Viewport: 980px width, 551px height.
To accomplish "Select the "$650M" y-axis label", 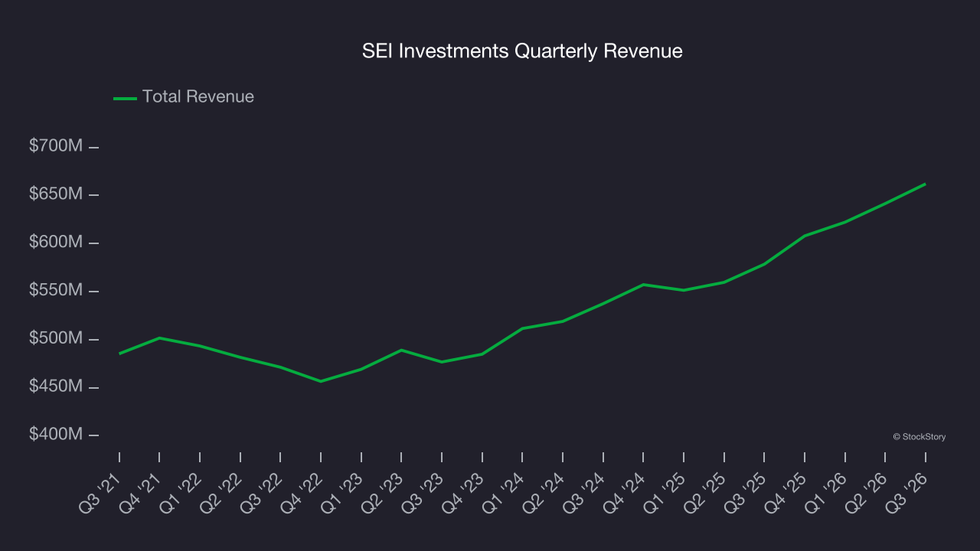I will 56,194.
